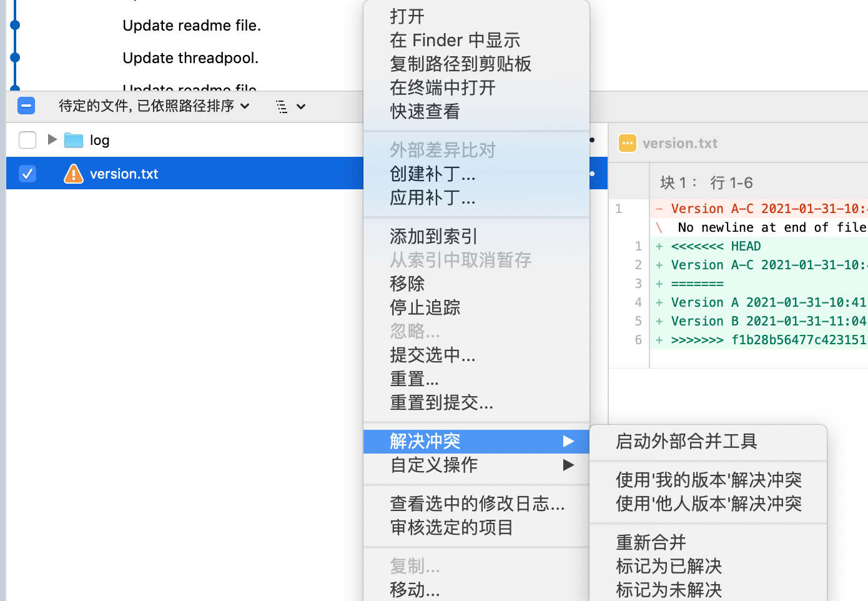Uncheck the version.txt checkbox

click(x=27, y=173)
